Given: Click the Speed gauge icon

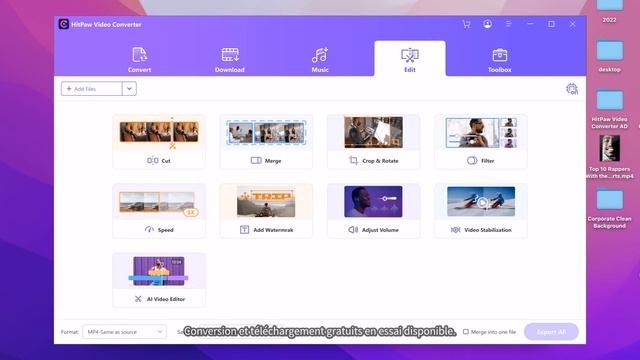Looking at the screenshot, I should [x=149, y=230].
